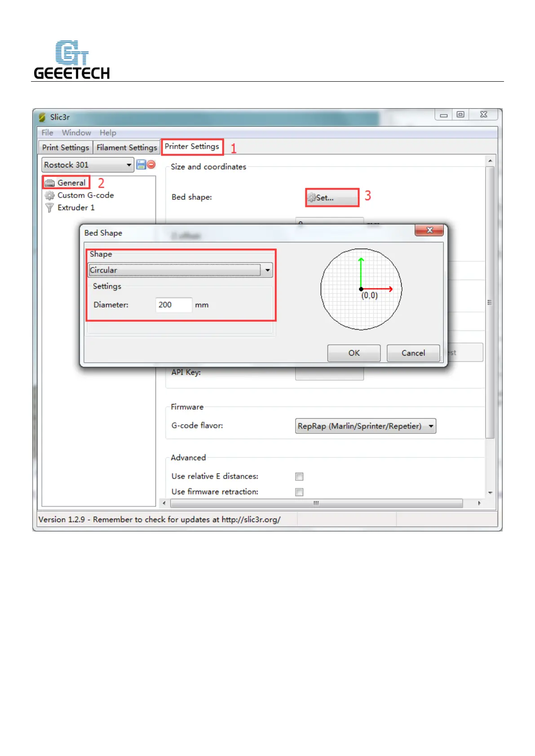535x756 pixels.
Task: Click the vertical scrollbar thumb
Action: (490, 302)
